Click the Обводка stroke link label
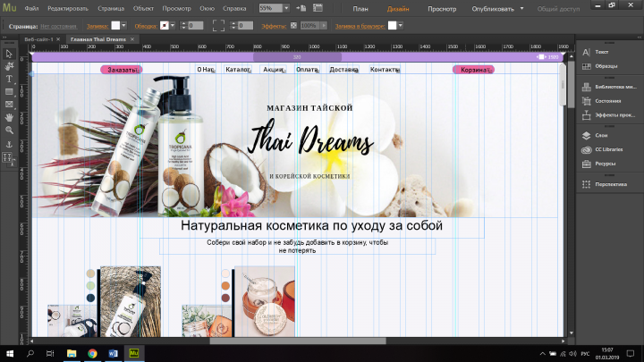Viewport: 644px width, 362px height. [x=146, y=26]
